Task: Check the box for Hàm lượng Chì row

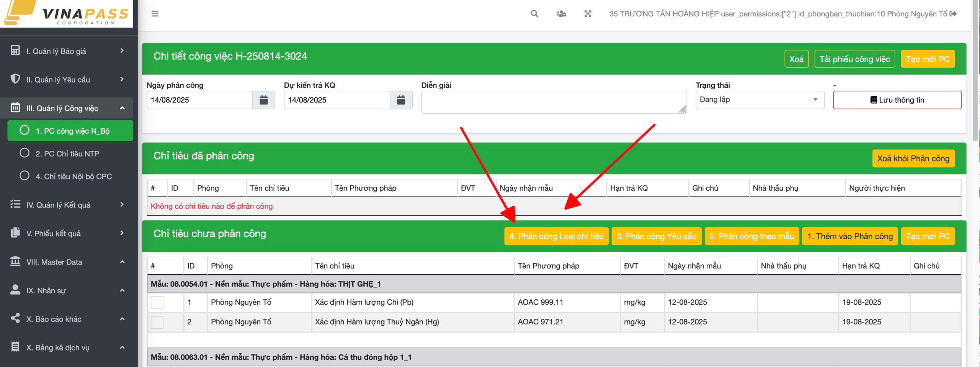Action: (x=157, y=302)
